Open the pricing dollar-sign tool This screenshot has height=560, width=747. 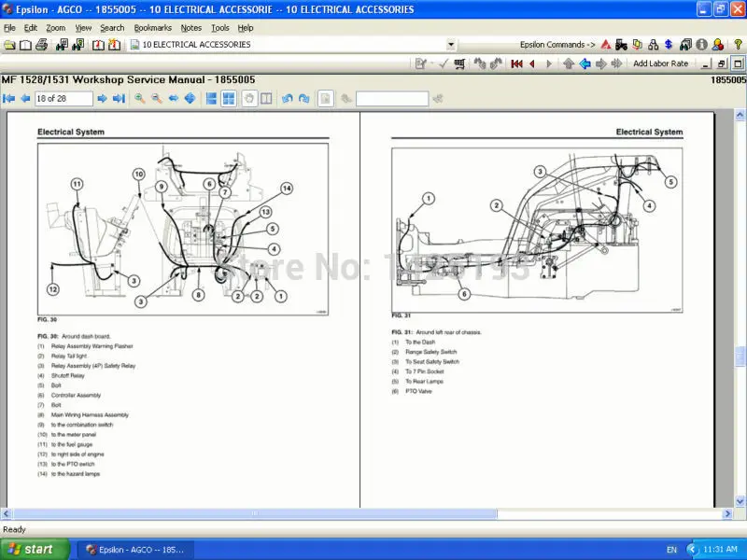click(x=669, y=44)
